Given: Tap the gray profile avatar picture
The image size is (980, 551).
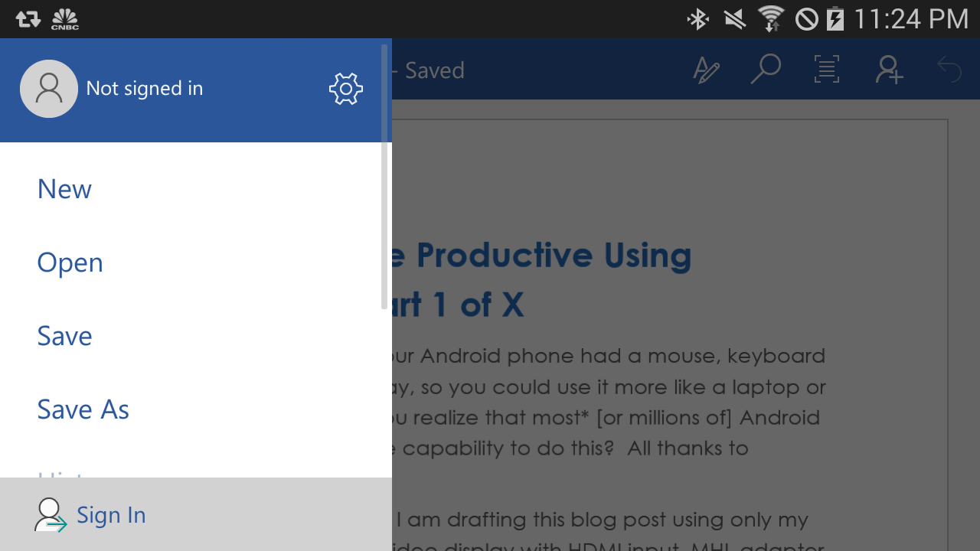Looking at the screenshot, I should pos(49,89).
